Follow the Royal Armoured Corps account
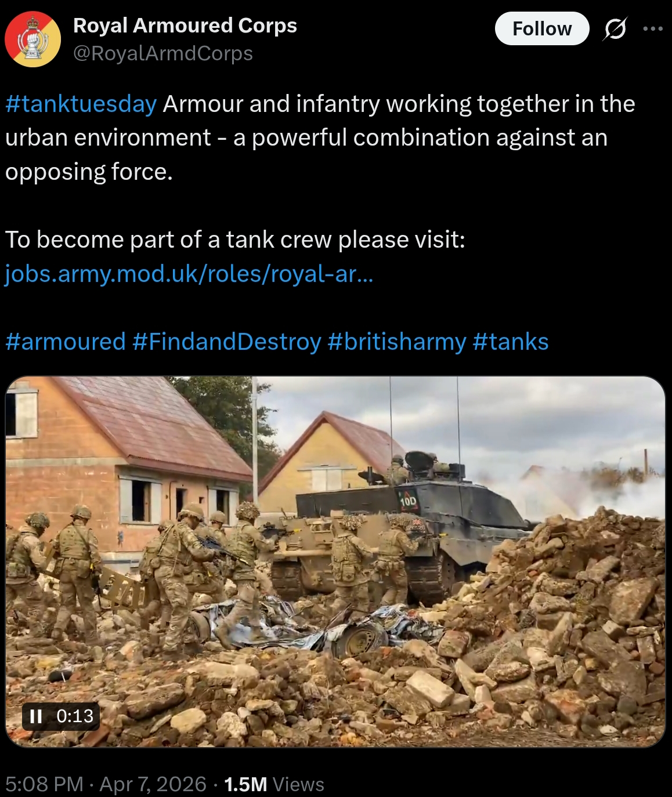 pos(542,28)
